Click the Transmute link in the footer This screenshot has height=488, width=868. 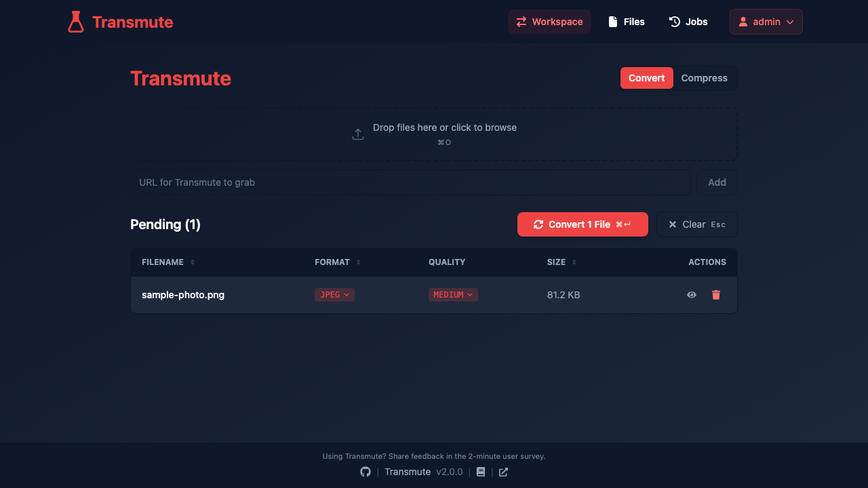point(408,472)
